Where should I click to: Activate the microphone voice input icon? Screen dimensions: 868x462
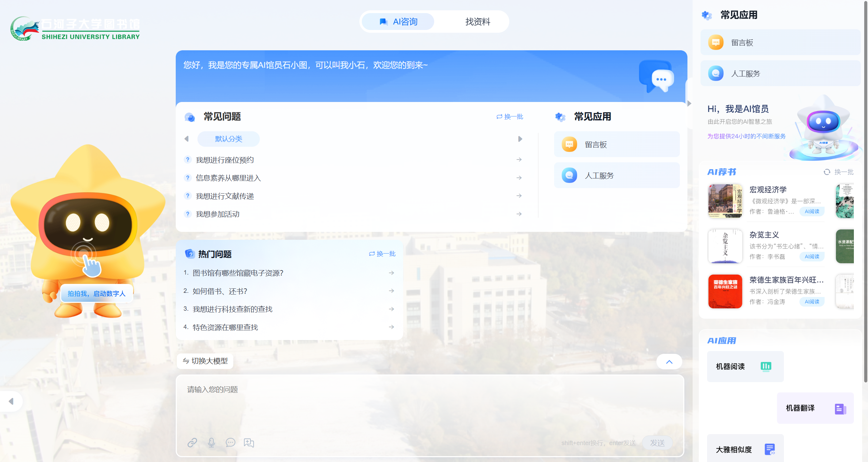tap(211, 442)
